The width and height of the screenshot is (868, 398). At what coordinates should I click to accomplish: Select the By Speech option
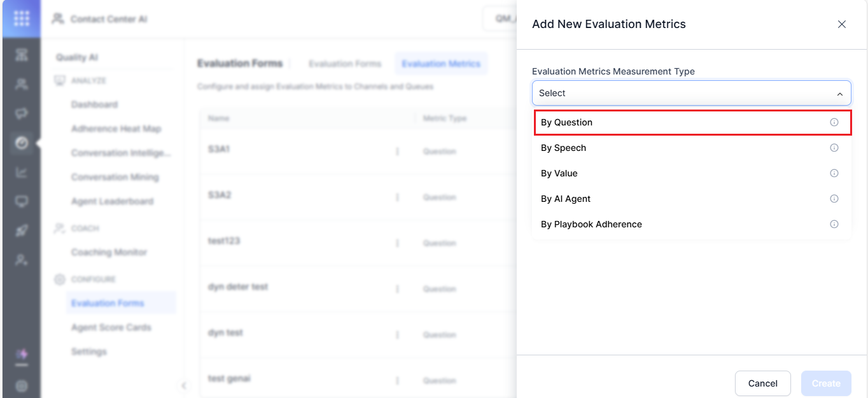563,148
